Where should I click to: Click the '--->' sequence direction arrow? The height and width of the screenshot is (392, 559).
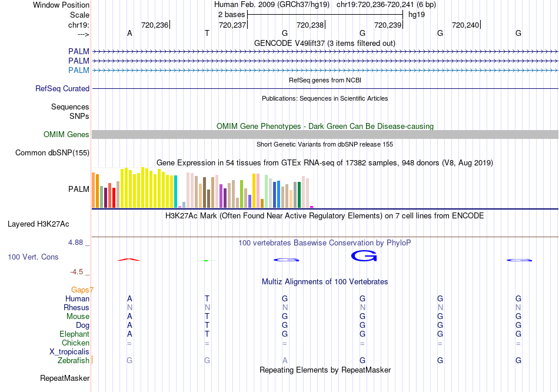(x=84, y=34)
